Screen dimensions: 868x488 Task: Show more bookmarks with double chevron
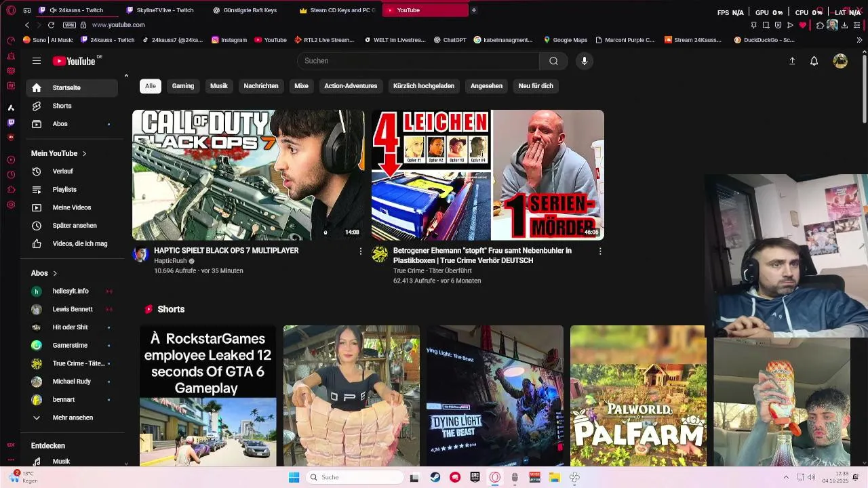tap(860, 40)
